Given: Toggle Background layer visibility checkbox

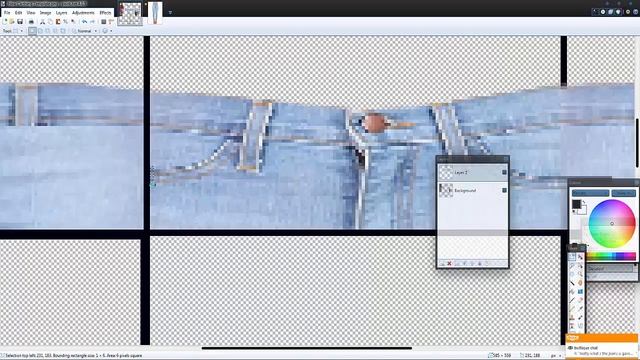Looking at the screenshot, I should coord(504,190).
